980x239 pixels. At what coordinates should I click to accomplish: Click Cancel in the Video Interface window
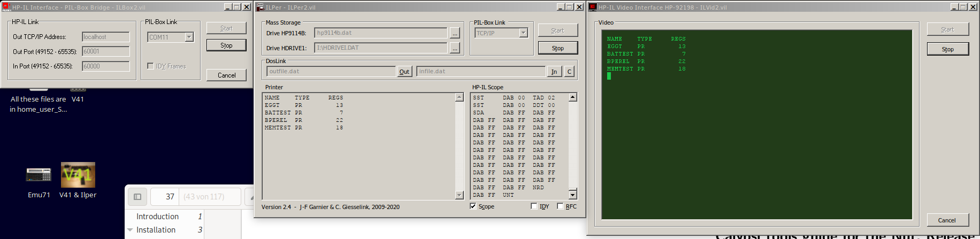point(947,220)
